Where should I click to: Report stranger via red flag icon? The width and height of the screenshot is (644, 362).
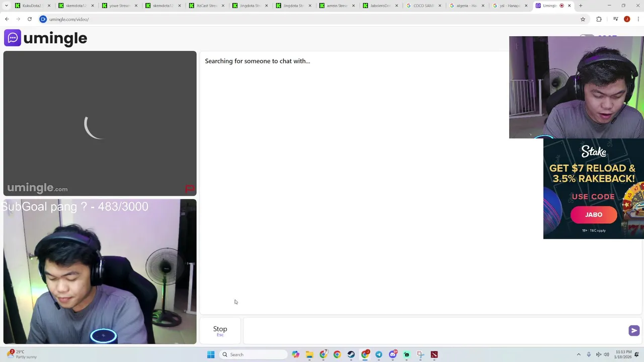(190, 189)
